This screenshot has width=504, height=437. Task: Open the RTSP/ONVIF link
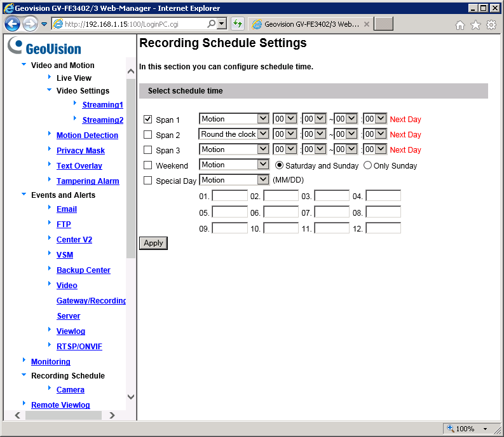click(x=79, y=346)
